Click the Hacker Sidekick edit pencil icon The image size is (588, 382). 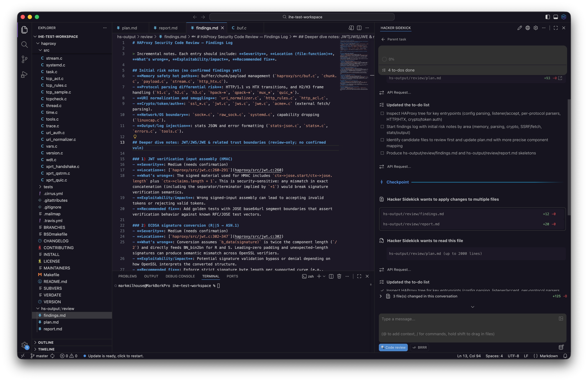tap(520, 28)
